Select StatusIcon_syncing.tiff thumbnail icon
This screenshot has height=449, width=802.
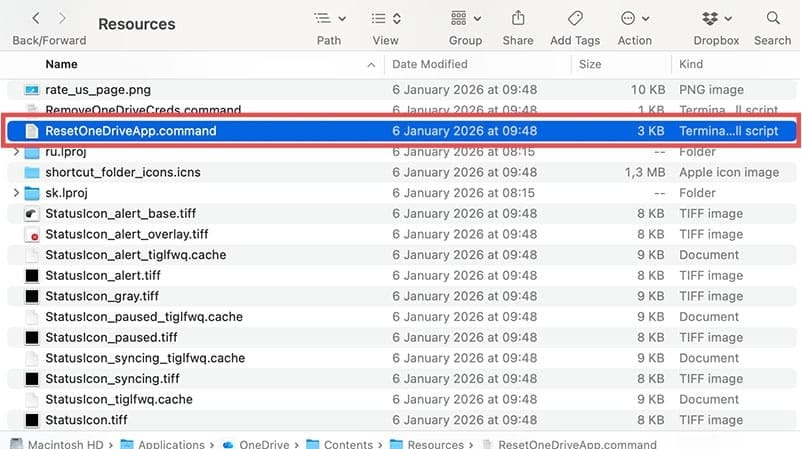tap(32, 379)
